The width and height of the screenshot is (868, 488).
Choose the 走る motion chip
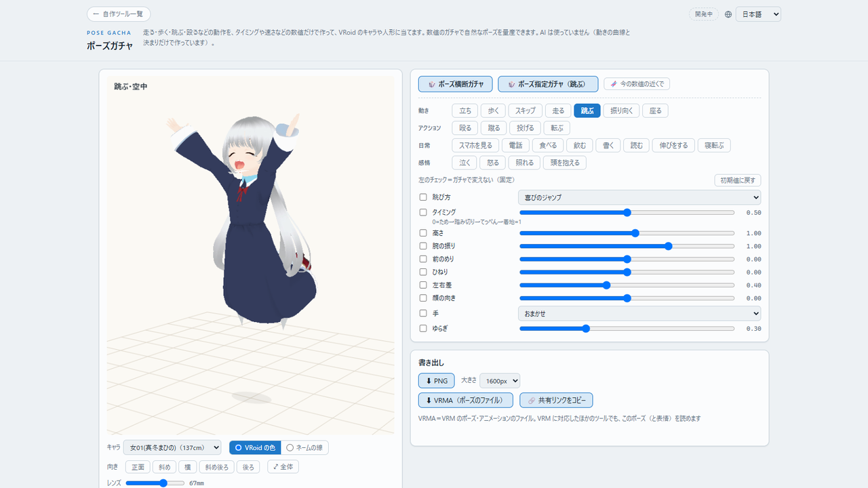click(x=558, y=110)
